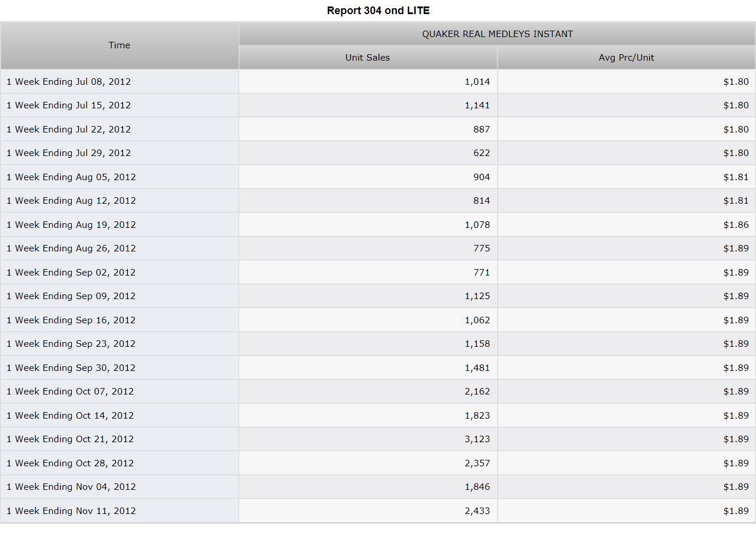The height and width of the screenshot is (557, 756).
Task: Select row 1 Week Ending Aug 19, 2012
Action: [378, 225]
